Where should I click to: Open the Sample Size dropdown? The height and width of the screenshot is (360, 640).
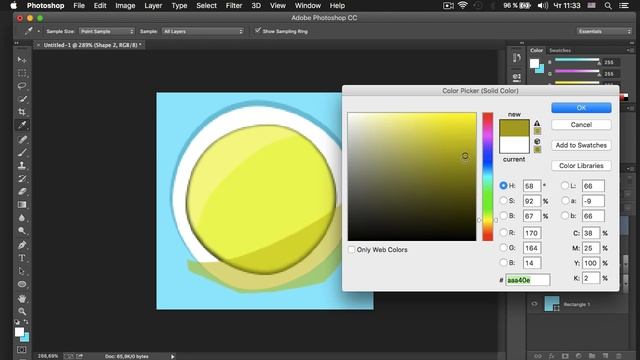[x=107, y=31]
